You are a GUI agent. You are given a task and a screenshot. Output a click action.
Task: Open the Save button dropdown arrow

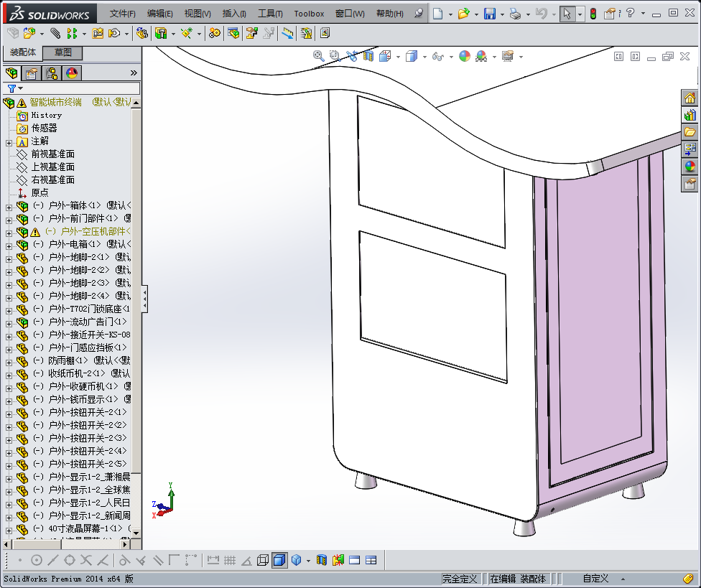click(x=502, y=14)
